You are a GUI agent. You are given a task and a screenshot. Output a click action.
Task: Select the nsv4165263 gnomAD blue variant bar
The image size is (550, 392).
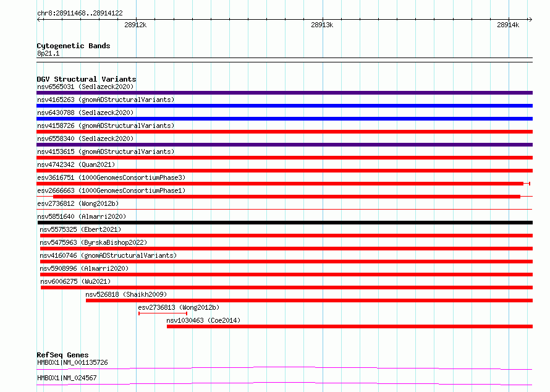coord(284,106)
